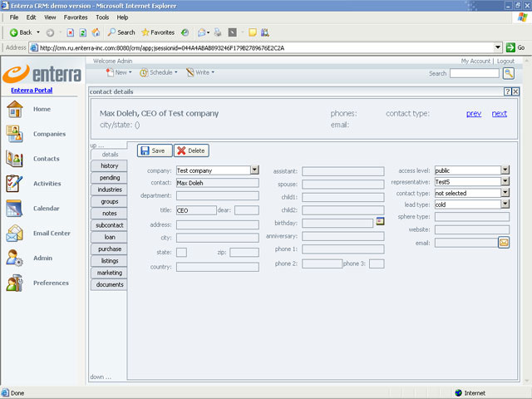Click the browser Back button
Screen dimensions: 532x399
click(21, 32)
